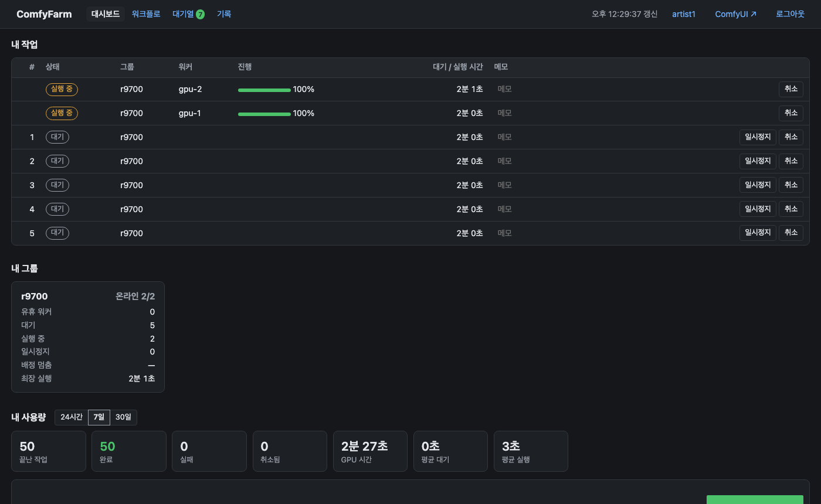
Task: Open the artist1 user link
Action: [x=684, y=14]
